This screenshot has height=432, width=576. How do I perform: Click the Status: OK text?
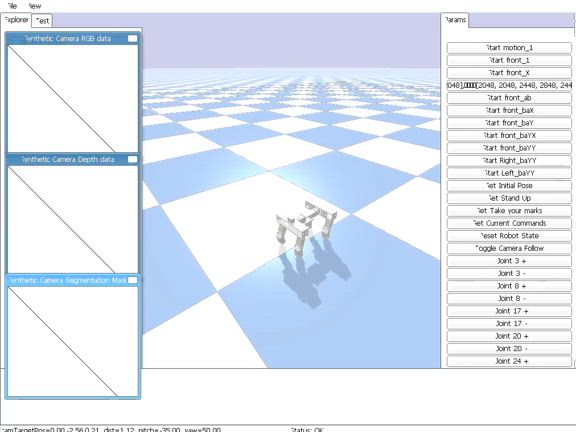(x=307, y=429)
